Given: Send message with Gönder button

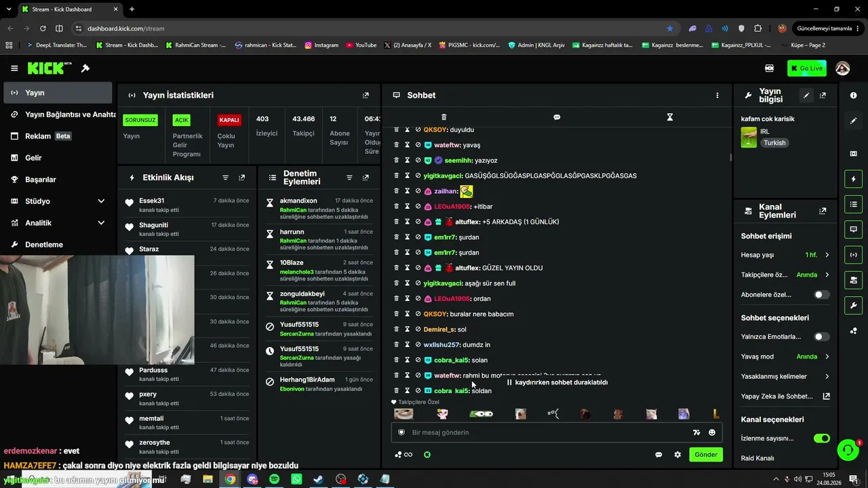Looking at the screenshot, I should tap(706, 455).
